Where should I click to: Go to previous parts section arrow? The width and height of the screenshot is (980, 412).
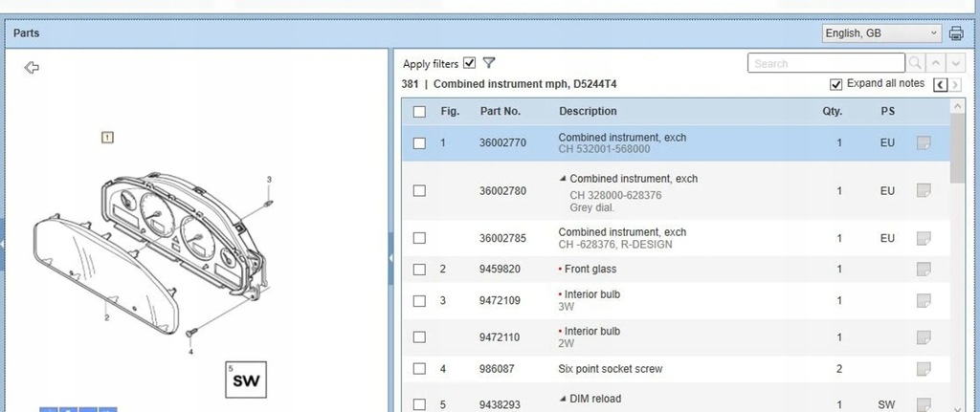point(941,85)
